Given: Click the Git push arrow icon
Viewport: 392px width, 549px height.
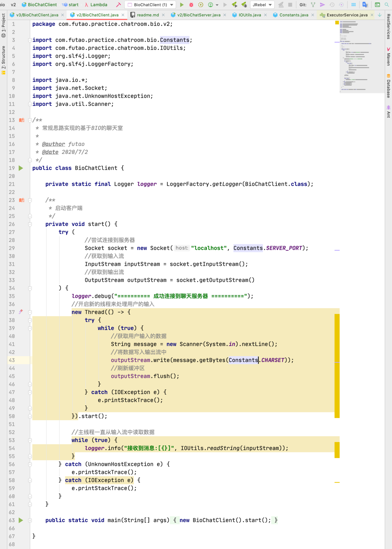Looking at the screenshot, I should 322,5.
